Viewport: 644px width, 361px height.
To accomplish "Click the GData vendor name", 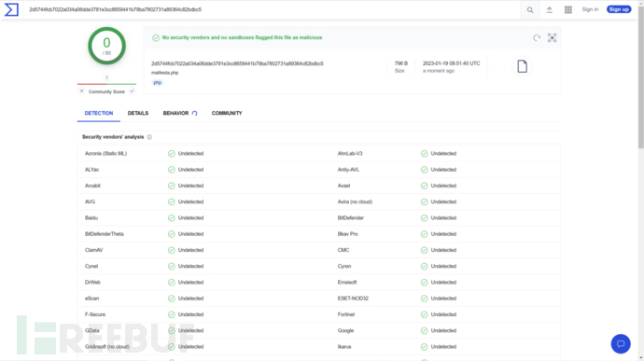I will 92,330.
